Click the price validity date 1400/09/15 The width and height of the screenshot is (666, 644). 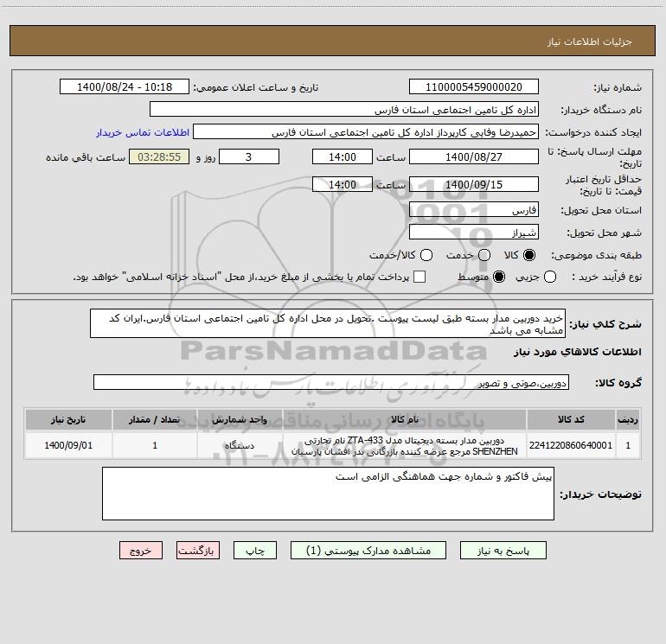pyautogui.click(x=474, y=184)
